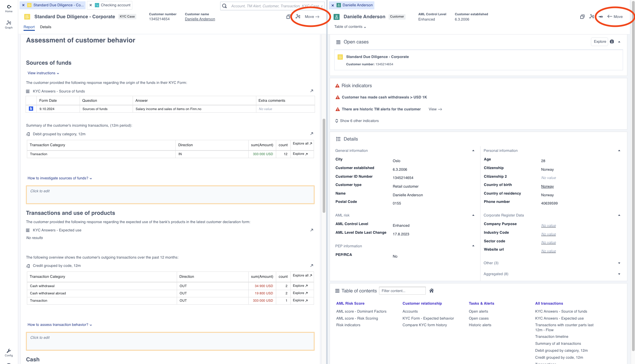Click the warning icon beside Risk indicators
The image size is (635, 364).
338,86
